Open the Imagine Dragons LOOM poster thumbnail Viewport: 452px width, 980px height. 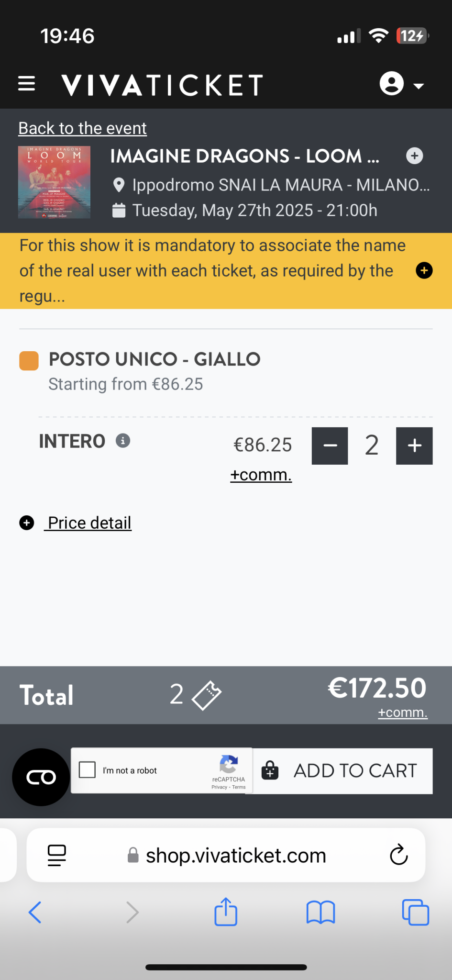(x=54, y=182)
